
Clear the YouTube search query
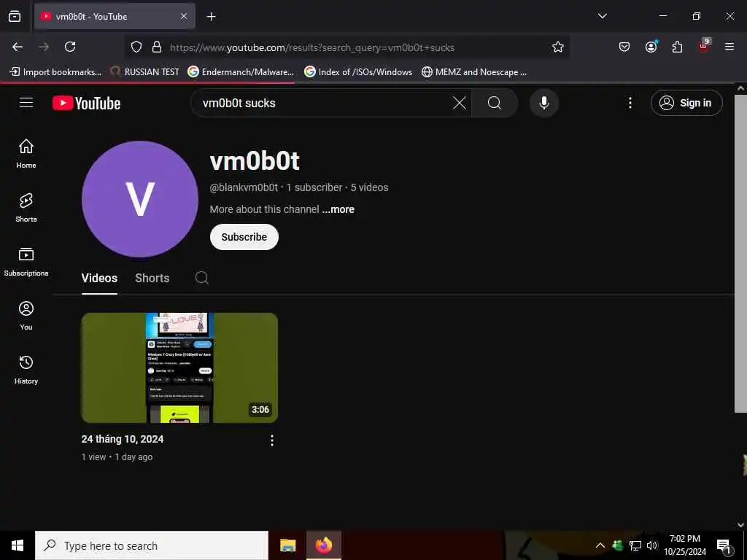(460, 103)
